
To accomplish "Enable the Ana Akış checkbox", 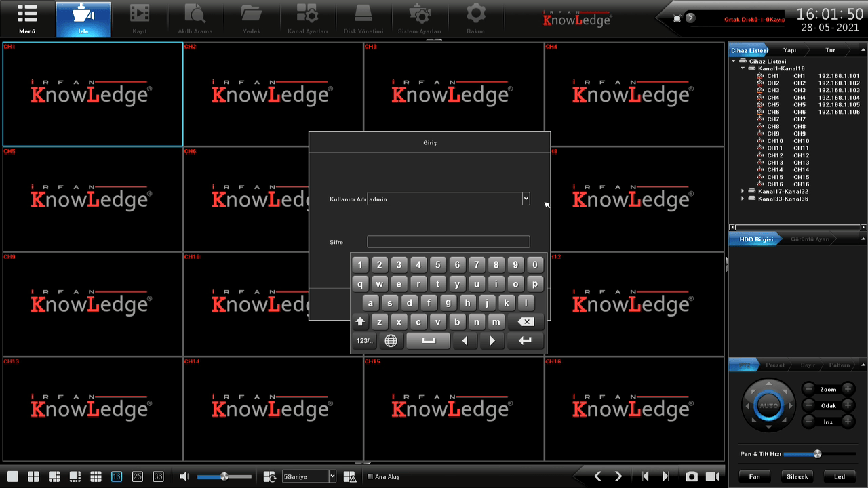I will 370,476.
